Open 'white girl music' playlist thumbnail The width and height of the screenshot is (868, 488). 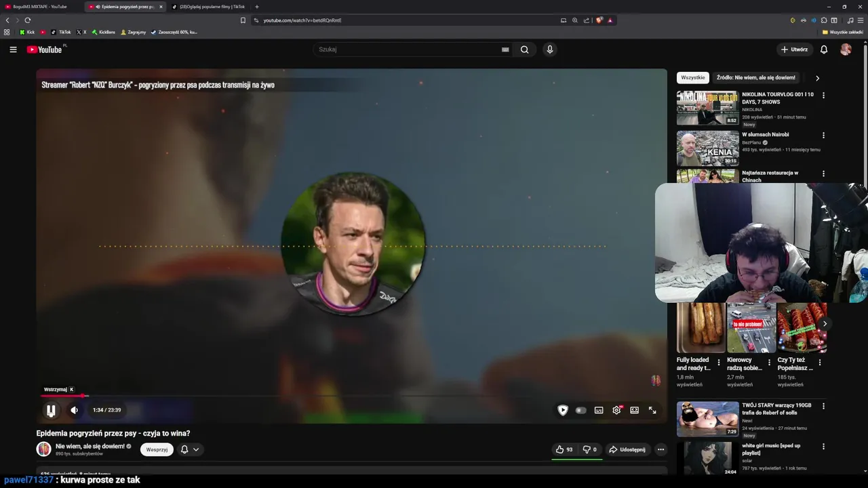click(707, 458)
